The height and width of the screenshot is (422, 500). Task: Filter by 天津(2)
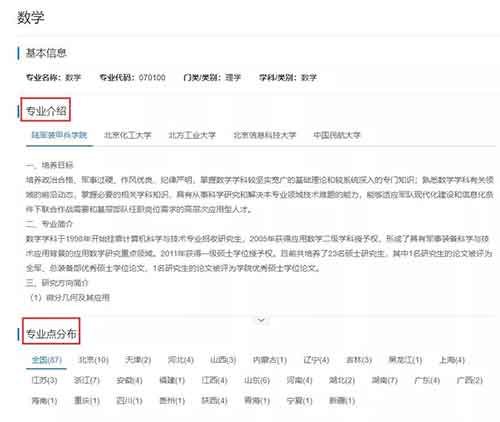[x=138, y=360]
